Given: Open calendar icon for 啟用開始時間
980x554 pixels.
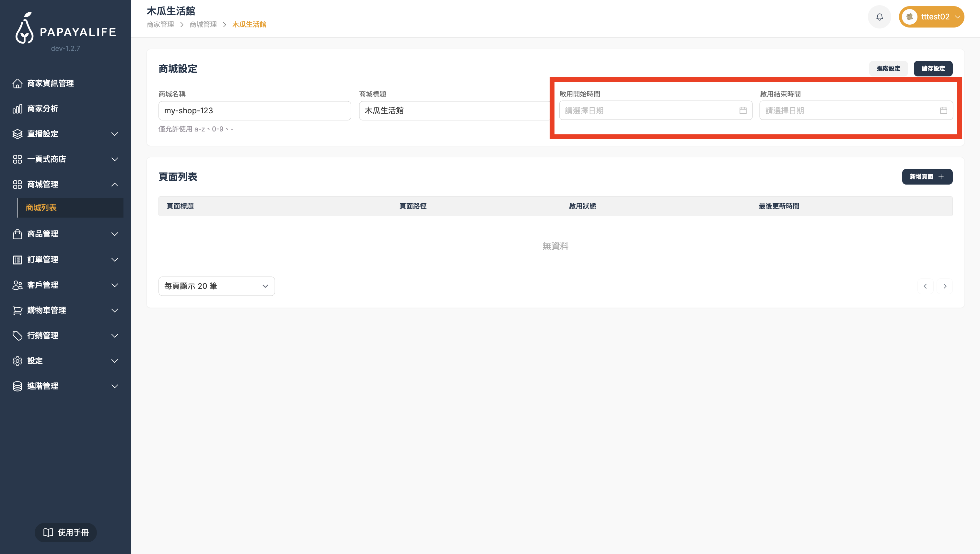Looking at the screenshot, I should (x=742, y=110).
